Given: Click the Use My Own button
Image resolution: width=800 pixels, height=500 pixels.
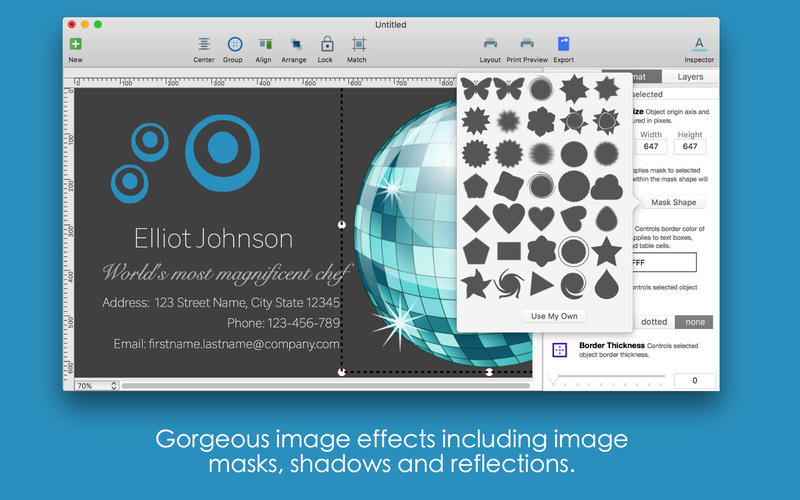Looking at the screenshot, I should pyautogui.click(x=554, y=316).
